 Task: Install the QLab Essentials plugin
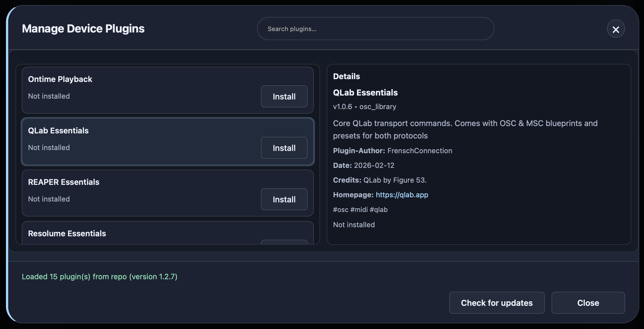tap(284, 148)
